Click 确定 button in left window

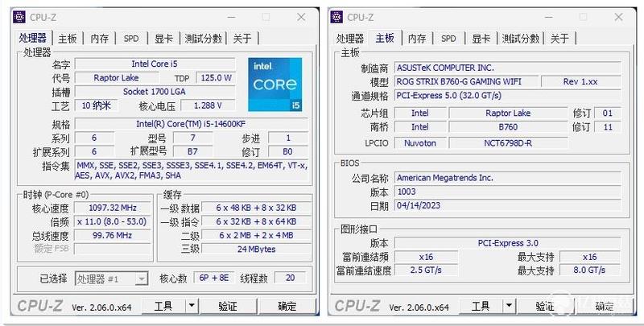[287, 306]
